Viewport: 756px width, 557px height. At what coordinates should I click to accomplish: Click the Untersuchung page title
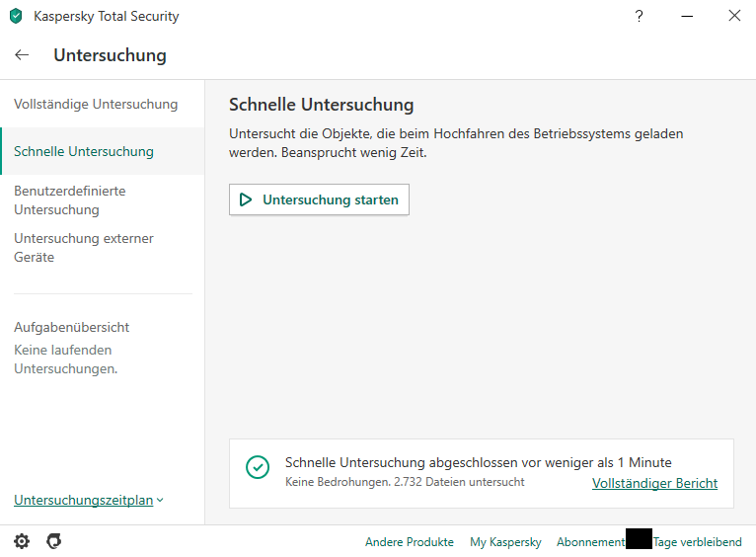tap(110, 55)
